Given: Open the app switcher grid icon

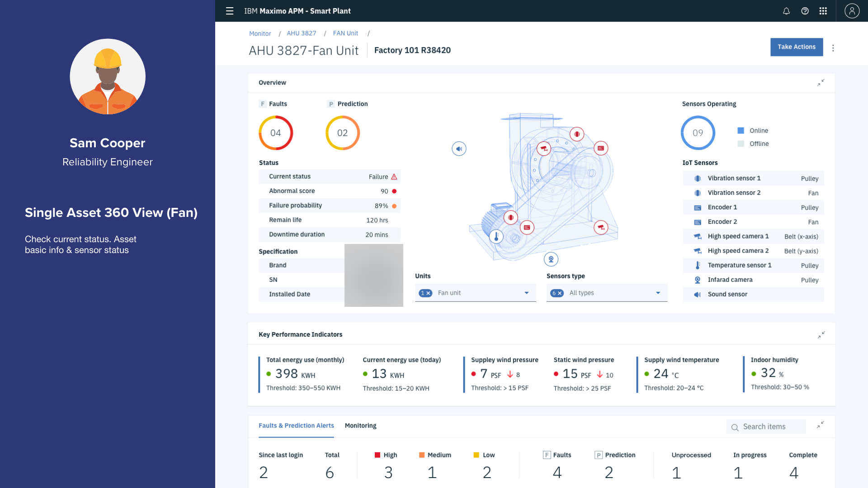Looking at the screenshot, I should pyautogui.click(x=823, y=11).
